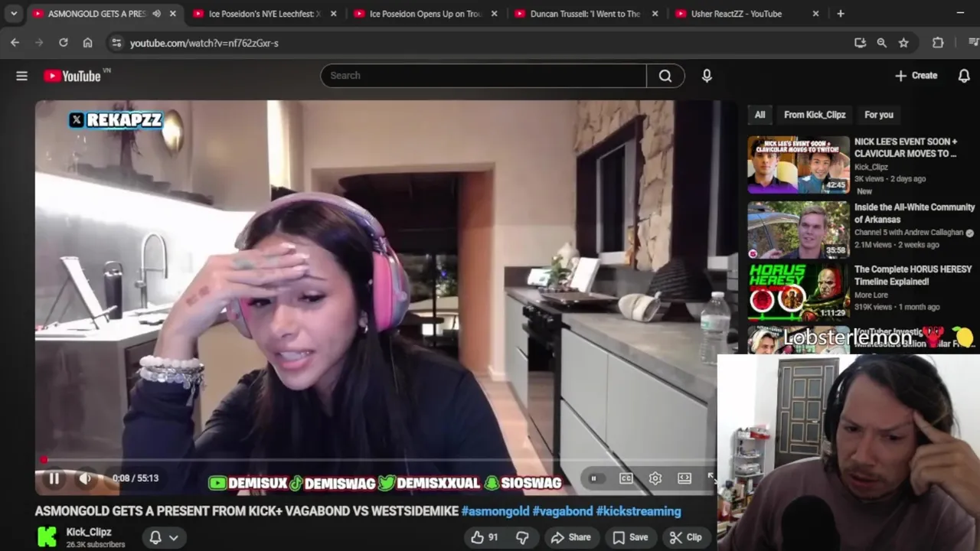
Task: Toggle closed captions CC button
Action: tap(626, 478)
